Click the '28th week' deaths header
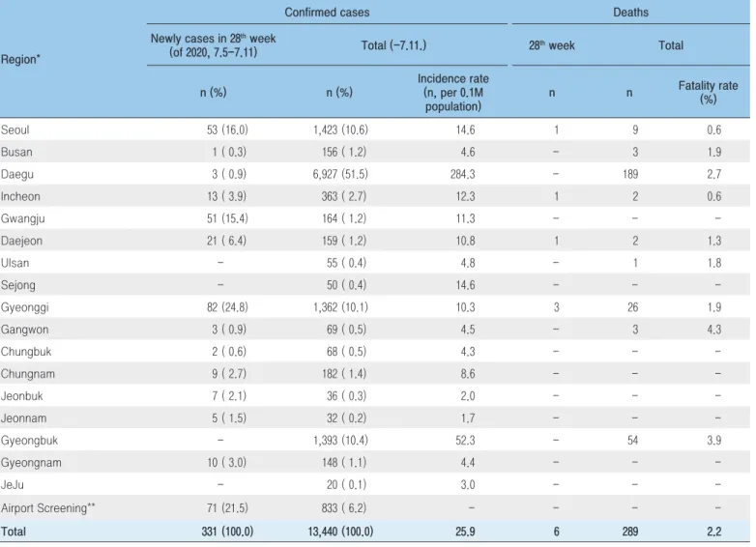Image resolution: width=756 pixels, height=547 pixels. pyautogui.click(x=552, y=45)
